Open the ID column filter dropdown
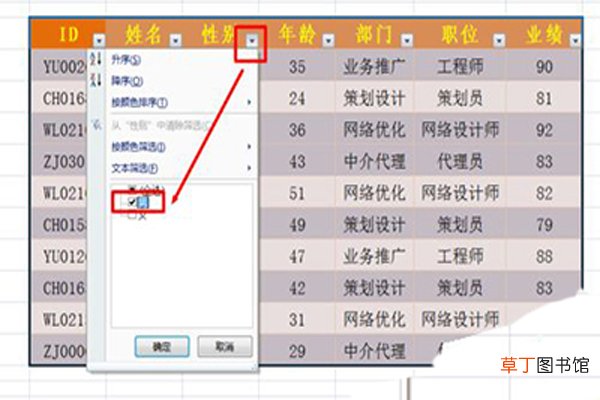The height and width of the screenshot is (400, 600). [99, 40]
